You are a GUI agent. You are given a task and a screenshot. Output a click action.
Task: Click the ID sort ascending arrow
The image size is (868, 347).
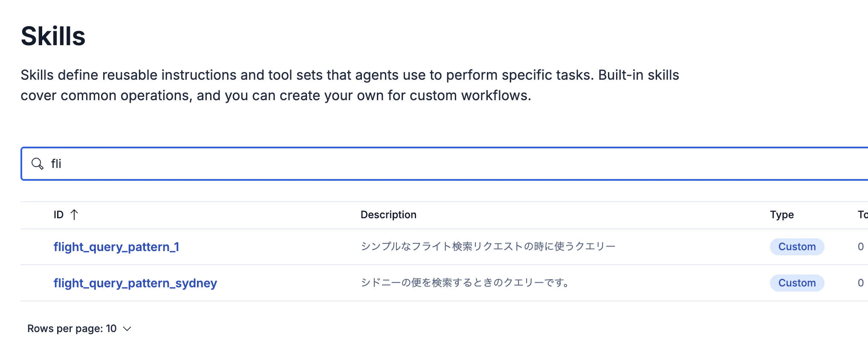(x=74, y=214)
